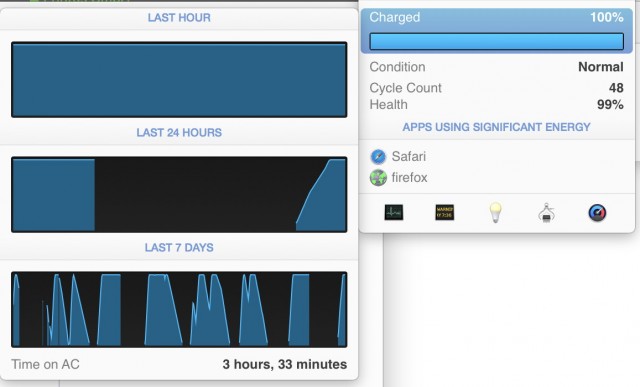Click the Safari compass icon
The image size is (640, 387).
pyautogui.click(x=378, y=156)
